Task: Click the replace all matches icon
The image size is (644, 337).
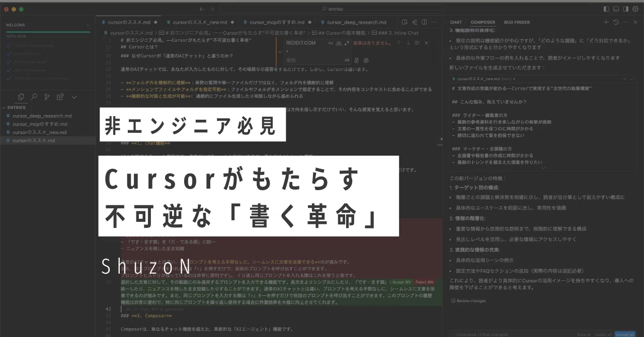Action: tap(366, 60)
